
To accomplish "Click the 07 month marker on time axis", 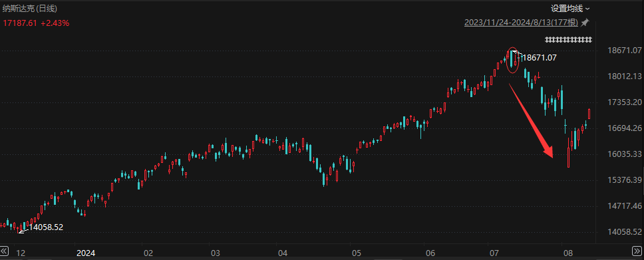I will point(494,253).
